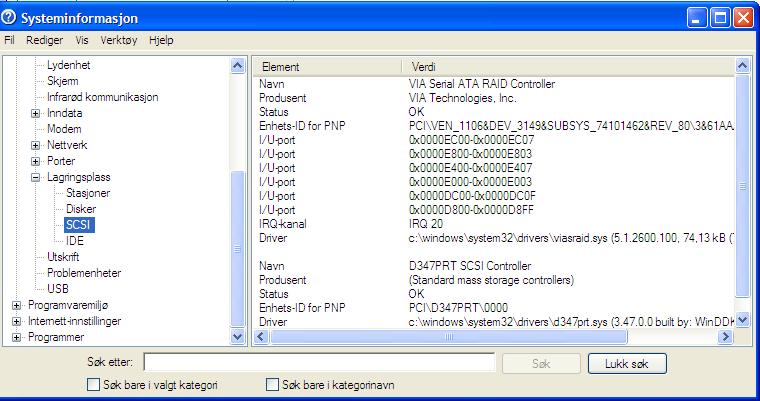Click details horizontal scroll right arrow
Image resolution: width=760 pixels, height=401 pixels.
(x=725, y=336)
